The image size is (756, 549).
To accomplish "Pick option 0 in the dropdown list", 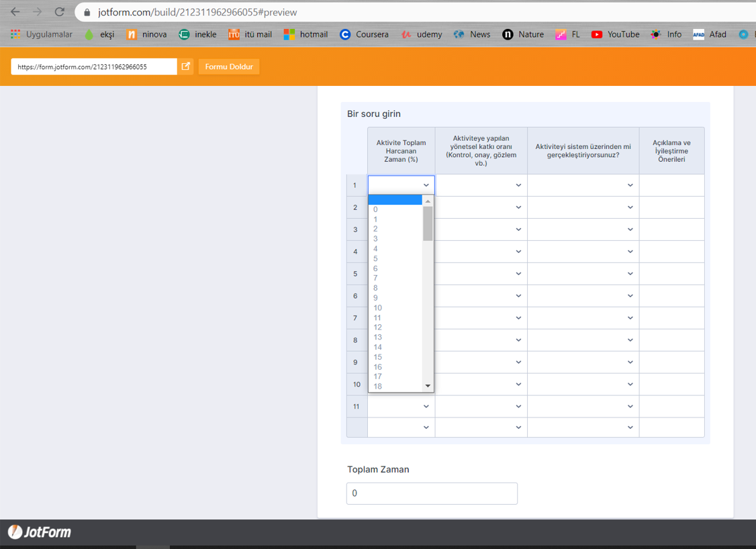I will [x=375, y=209].
